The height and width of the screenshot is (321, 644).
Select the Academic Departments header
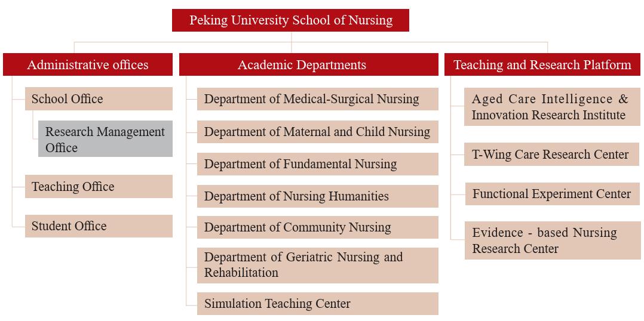pyautogui.click(x=308, y=64)
